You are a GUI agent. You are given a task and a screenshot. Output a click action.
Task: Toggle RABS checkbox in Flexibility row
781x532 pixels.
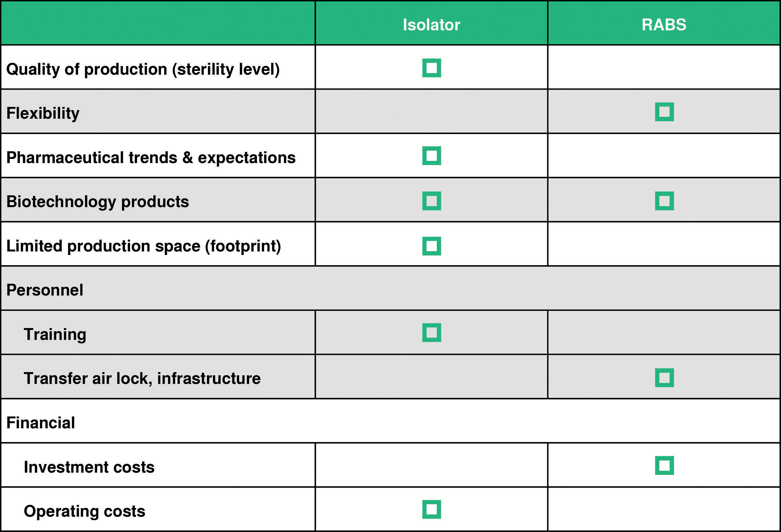664,112
